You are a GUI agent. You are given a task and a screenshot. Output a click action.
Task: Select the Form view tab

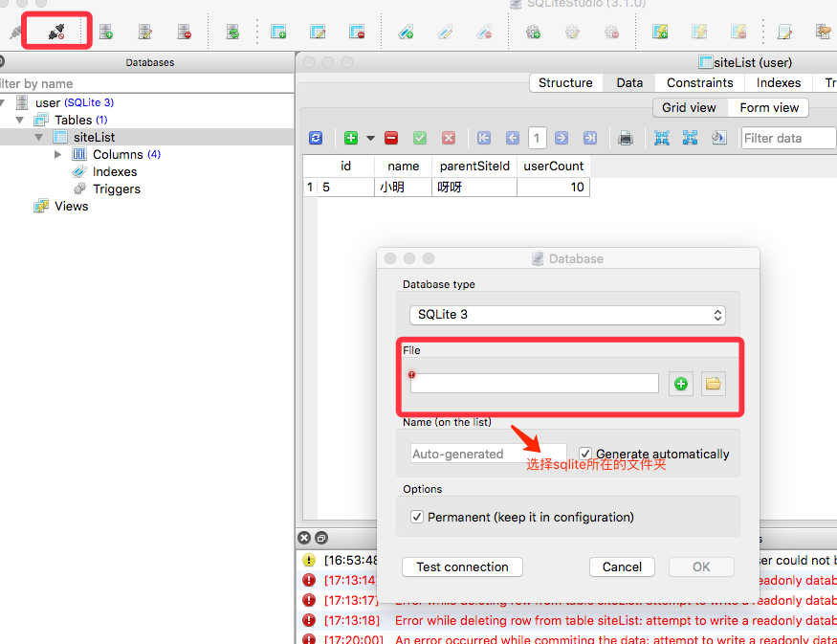[x=768, y=107]
